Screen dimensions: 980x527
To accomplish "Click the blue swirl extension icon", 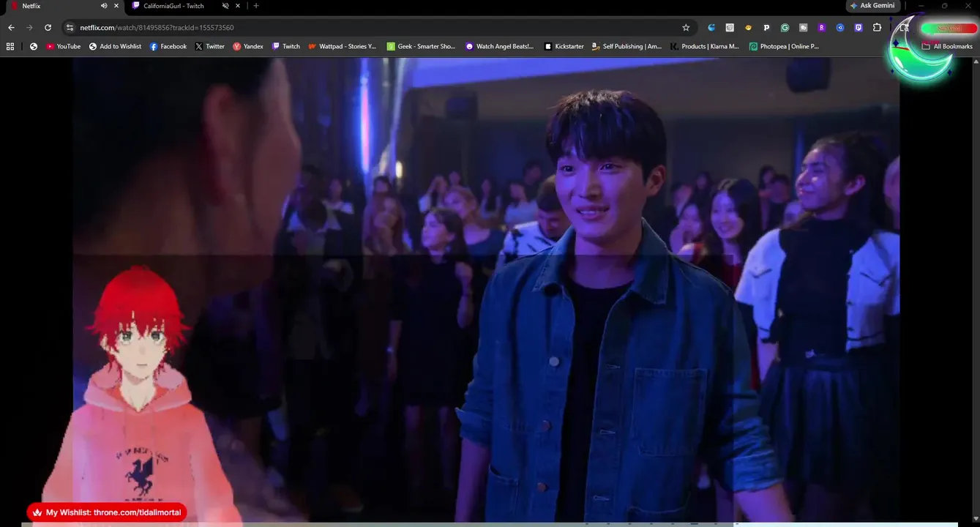I will tap(711, 28).
